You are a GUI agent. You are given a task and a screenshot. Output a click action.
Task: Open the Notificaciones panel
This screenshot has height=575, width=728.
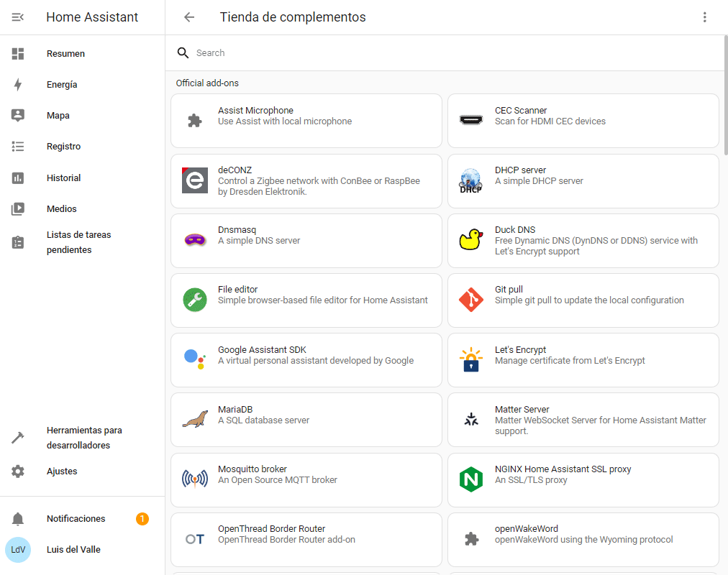coord(82,519)
